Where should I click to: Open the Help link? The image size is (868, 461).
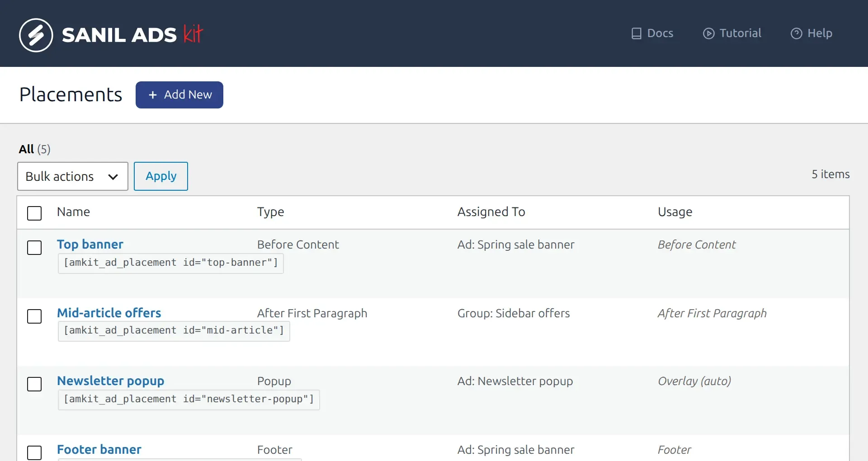(x=811, y=33)
